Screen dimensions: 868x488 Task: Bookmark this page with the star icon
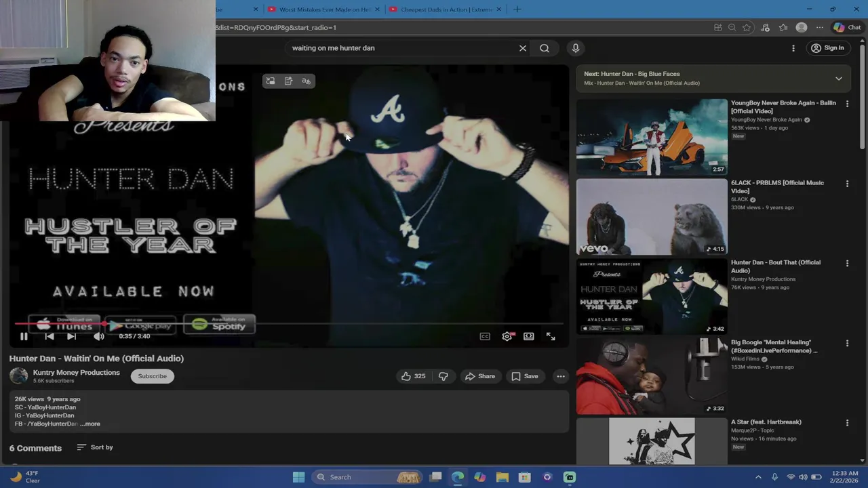tap(747, 28)
